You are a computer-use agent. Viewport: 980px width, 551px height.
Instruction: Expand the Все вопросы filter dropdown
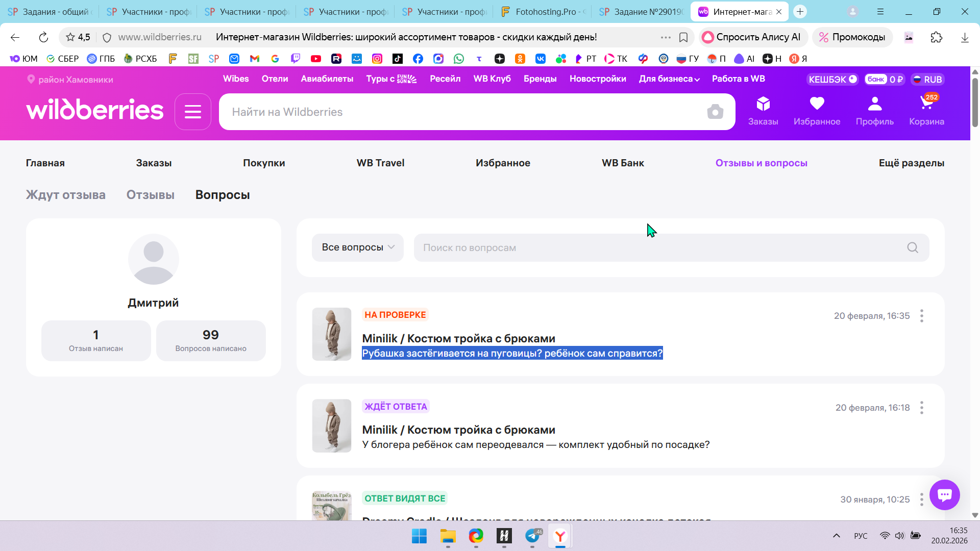click(x=358, y=247)
